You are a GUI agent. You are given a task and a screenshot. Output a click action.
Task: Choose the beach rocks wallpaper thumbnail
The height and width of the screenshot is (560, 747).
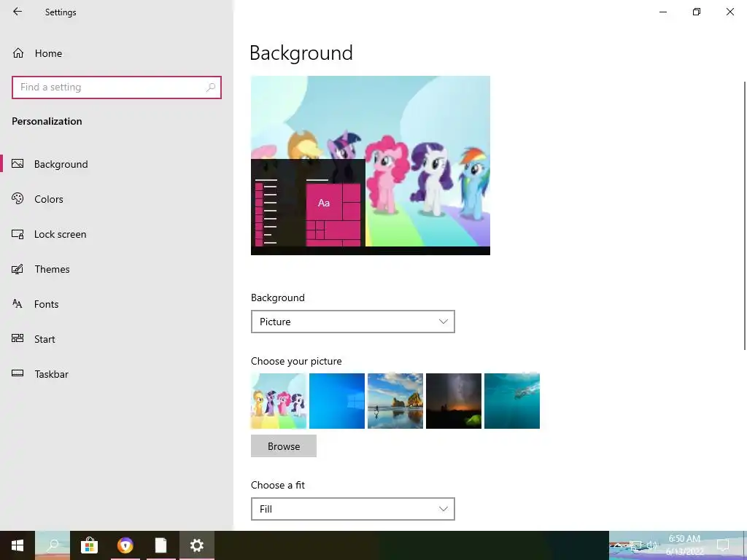click(395, 401)
